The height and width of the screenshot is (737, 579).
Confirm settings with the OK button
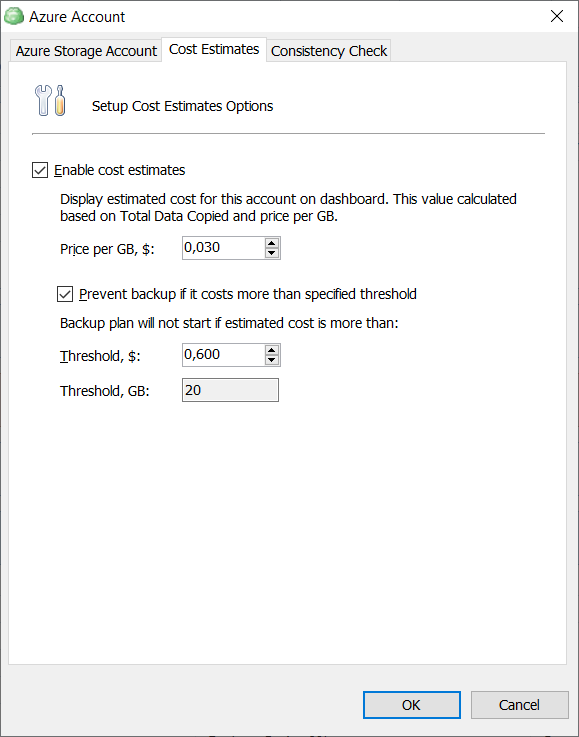[412, 705]
